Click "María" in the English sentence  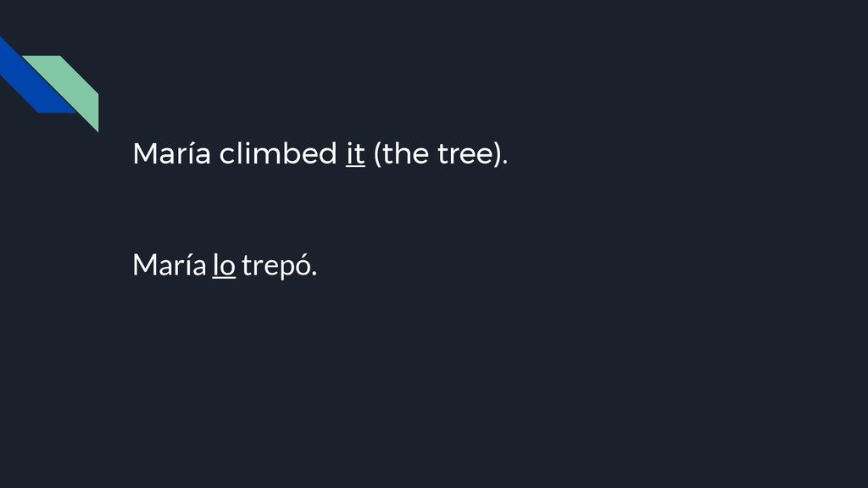pyautogui.click(x=171, y=153)
